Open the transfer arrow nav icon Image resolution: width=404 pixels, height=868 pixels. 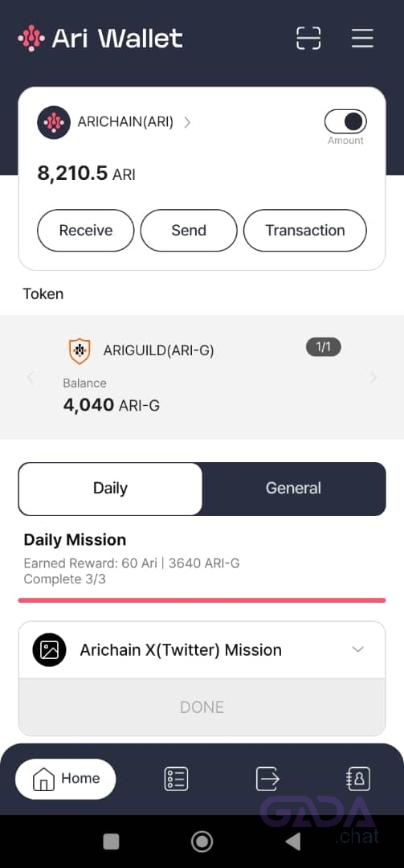click(x=267, y=778)
